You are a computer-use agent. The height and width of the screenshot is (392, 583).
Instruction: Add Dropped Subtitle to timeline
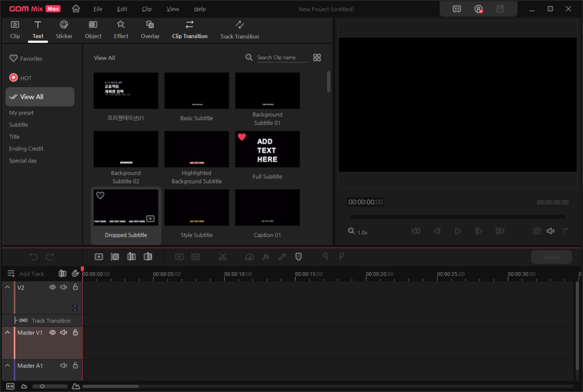(151, 219)
